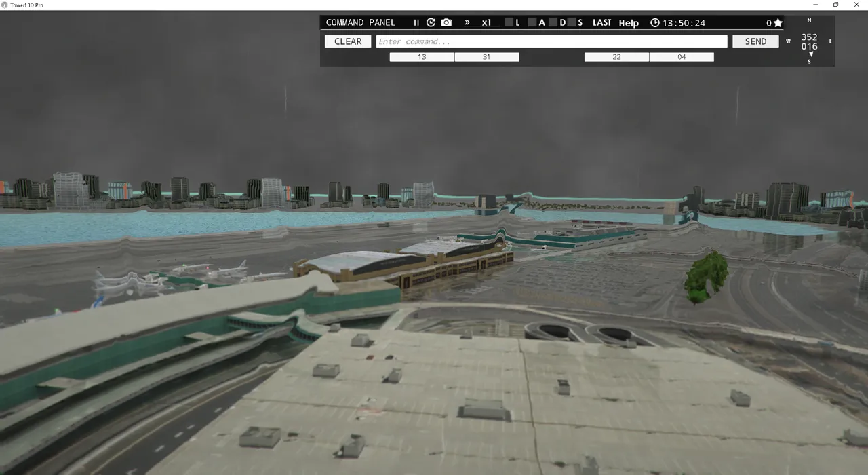Click the star score icon
868x475 pixels.
click(x=778, y=23)
